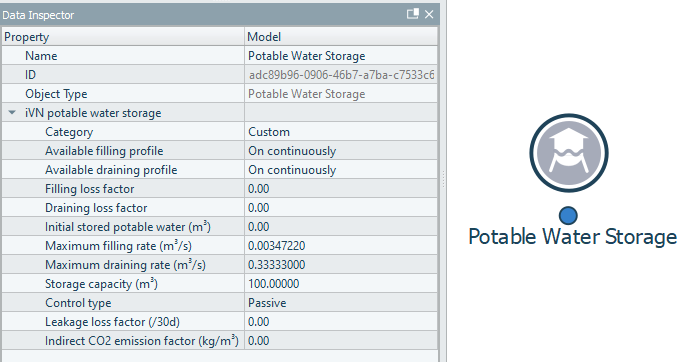694x362 pixels.
Task: Edit Leakage loss factor value
Action: (x=341, y=322)
